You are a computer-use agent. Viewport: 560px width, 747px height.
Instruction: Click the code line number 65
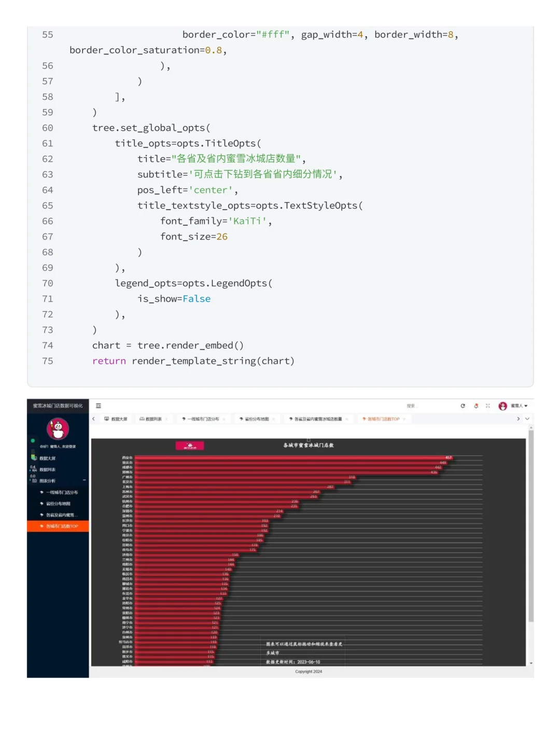[x=48, y=205]
